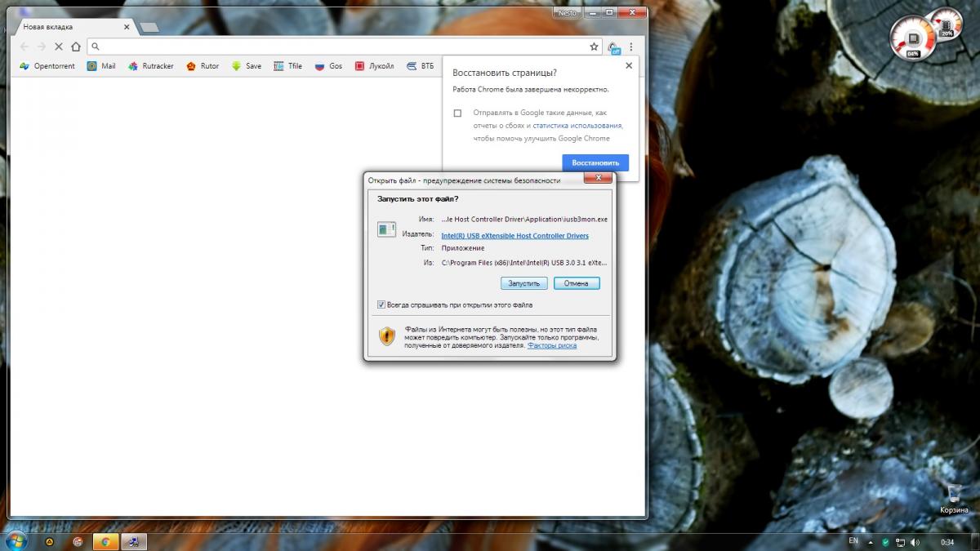
Task: Open the Лукойл bookmark
Action: coord(374,66)
